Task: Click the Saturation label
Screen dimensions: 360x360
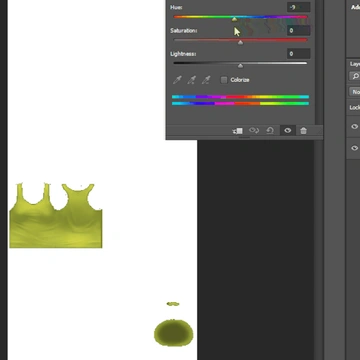Action: (184, 31)
